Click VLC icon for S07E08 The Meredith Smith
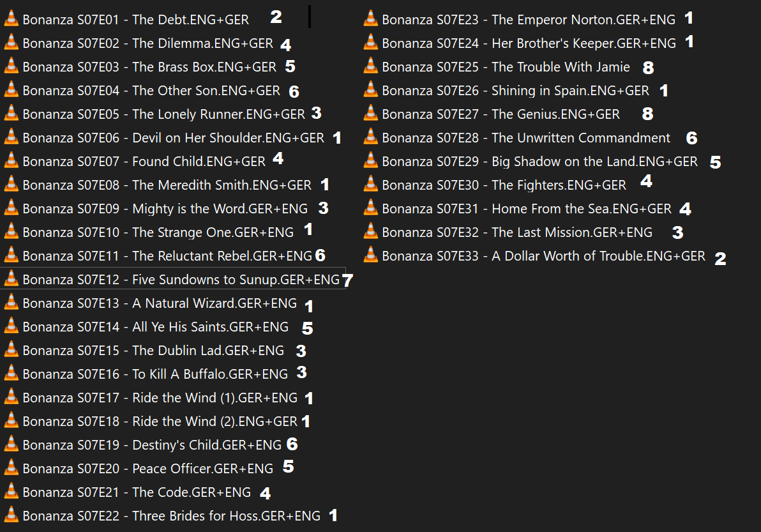761x532 pixels. point(11,184)
